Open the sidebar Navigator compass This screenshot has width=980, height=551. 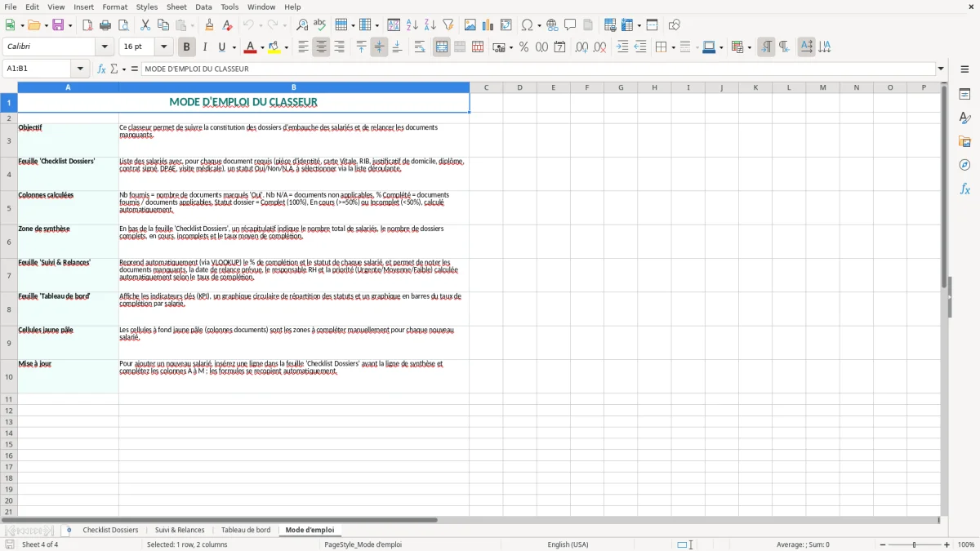pos(964,165)
